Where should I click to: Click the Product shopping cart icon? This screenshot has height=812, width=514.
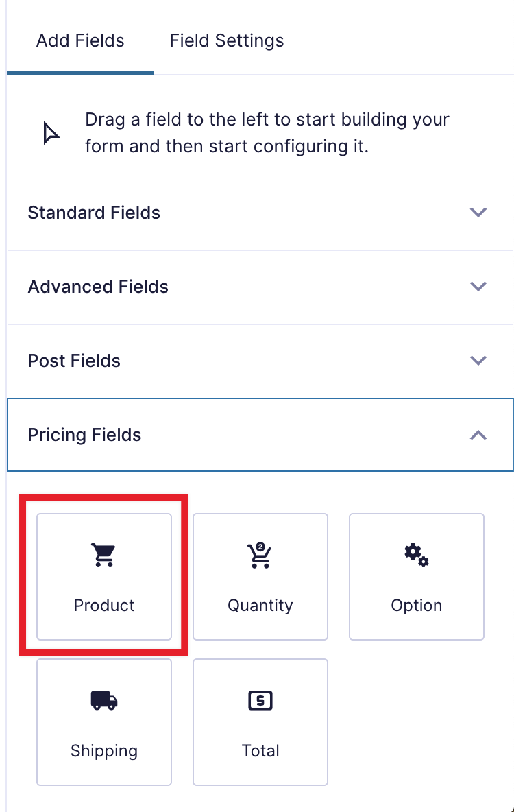pos(104,555)
